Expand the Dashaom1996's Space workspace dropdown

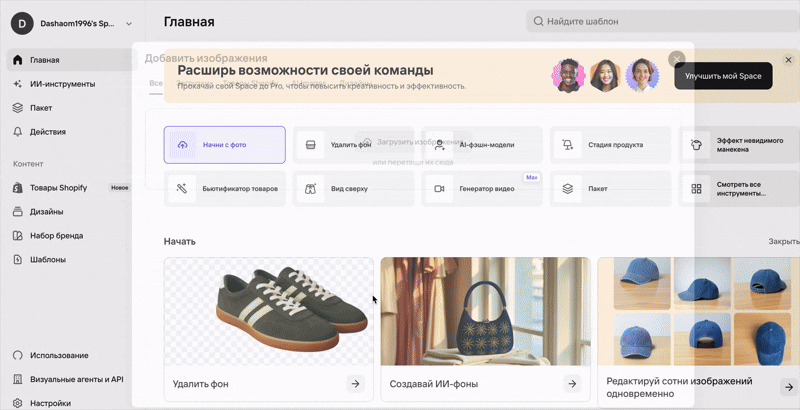coord(129,23)
